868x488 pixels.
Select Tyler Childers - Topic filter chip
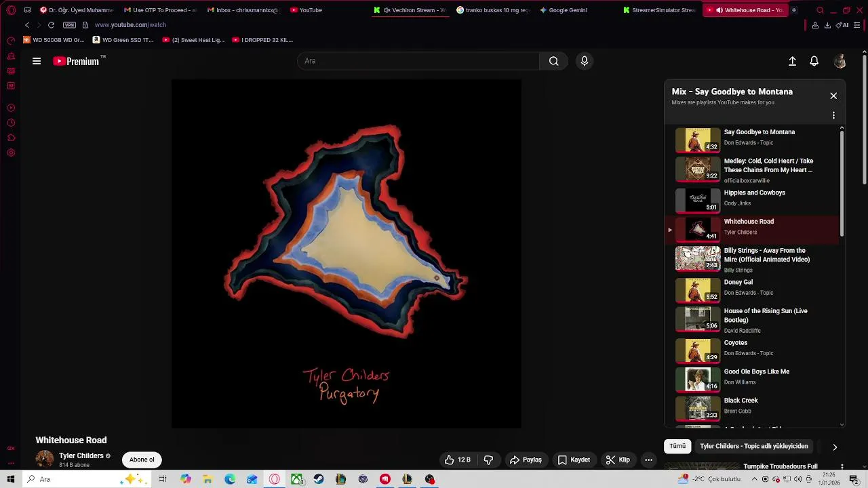tap(753, 446)
